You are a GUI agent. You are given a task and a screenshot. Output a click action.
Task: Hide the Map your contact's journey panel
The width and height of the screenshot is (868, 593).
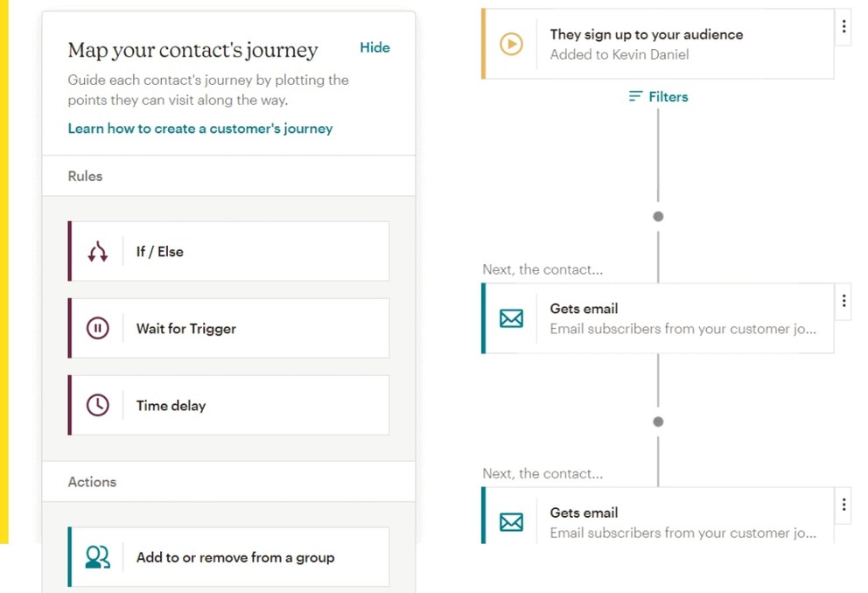(374, 47)
